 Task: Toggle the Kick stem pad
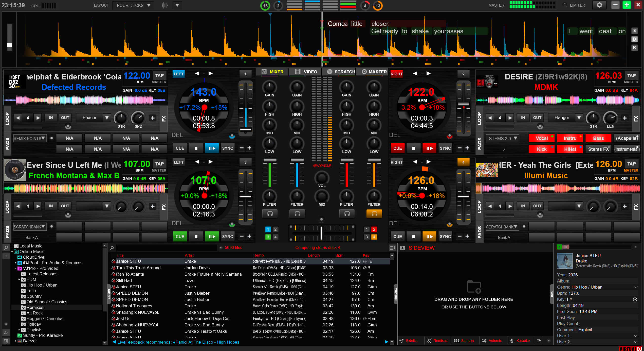(541, 149)
